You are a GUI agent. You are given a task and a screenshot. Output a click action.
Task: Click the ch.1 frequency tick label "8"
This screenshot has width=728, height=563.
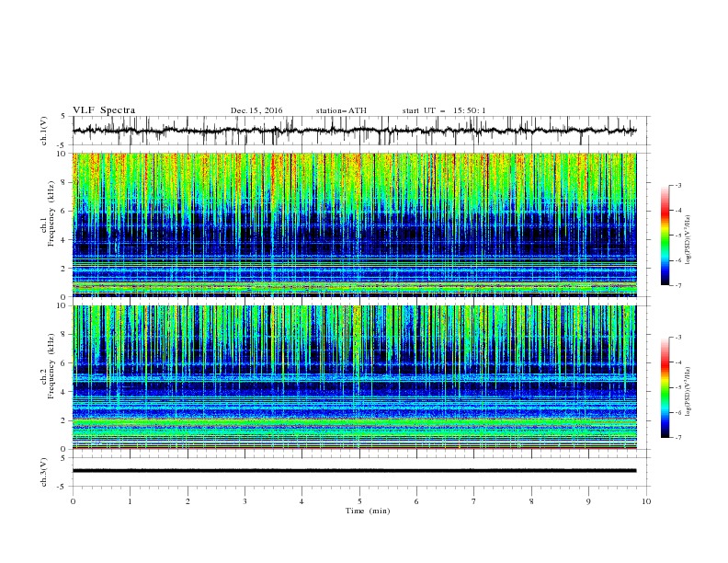point(64,182)
